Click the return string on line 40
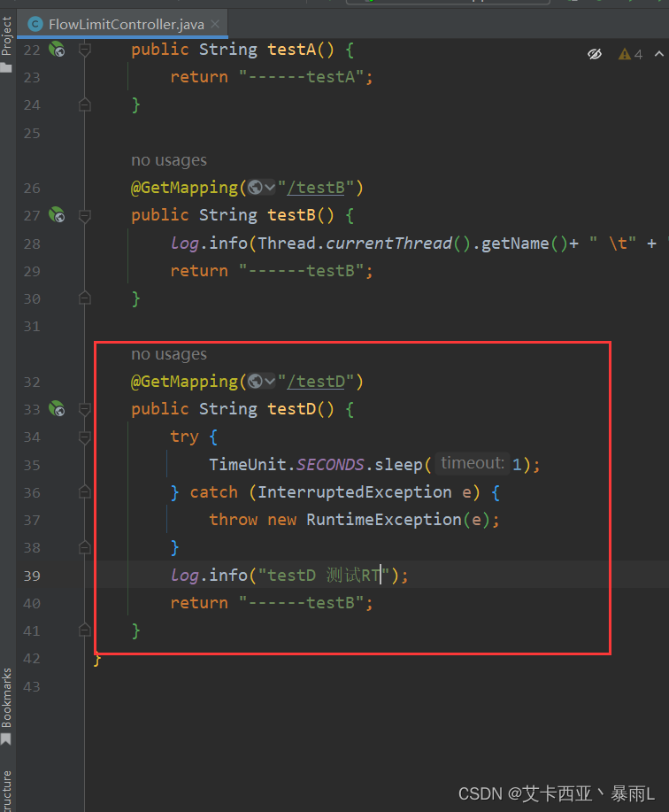The width and height of the screenshot is (669, 812). point(302,603)
